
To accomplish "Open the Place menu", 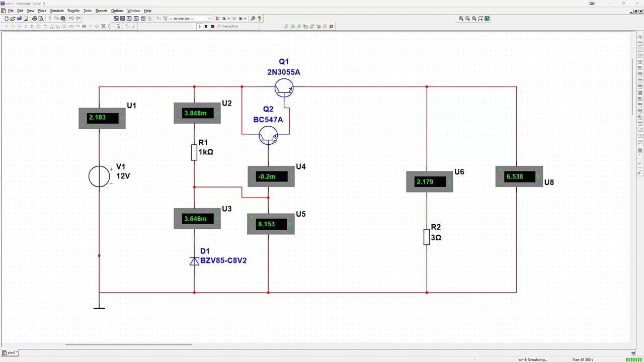I will pyautogui.click(x=42, y=11).
